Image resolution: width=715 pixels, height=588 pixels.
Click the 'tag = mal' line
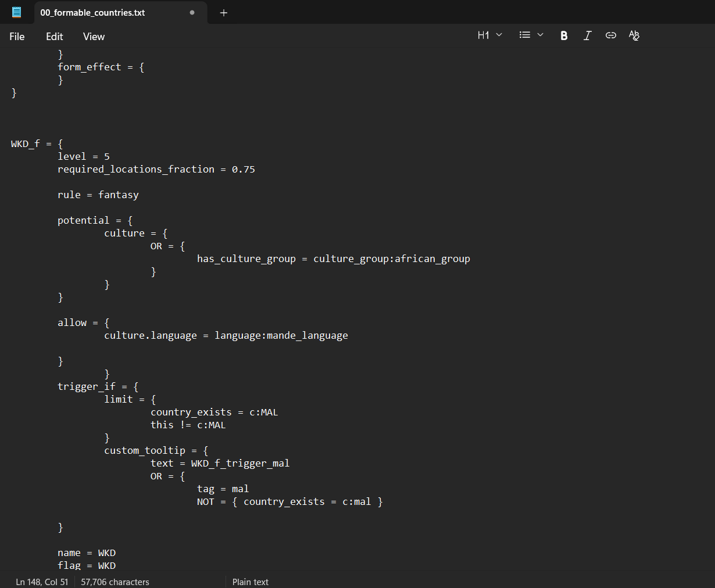(223, 489)
